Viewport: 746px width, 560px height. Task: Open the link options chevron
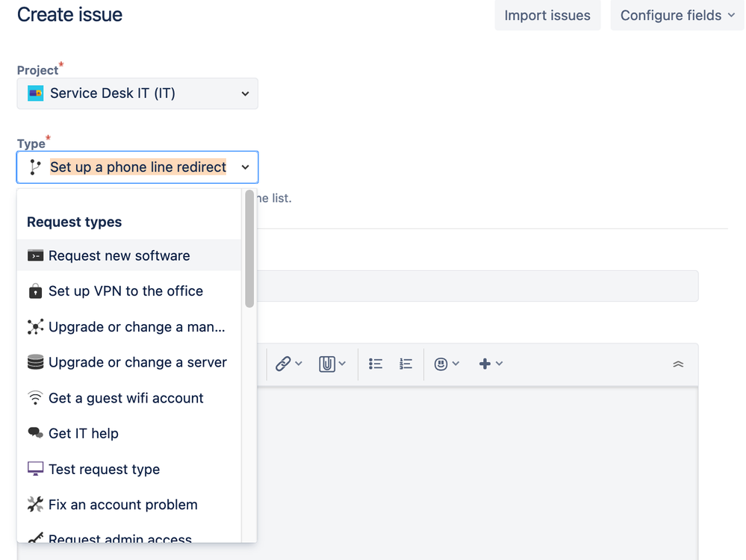[x=299, y=364]
